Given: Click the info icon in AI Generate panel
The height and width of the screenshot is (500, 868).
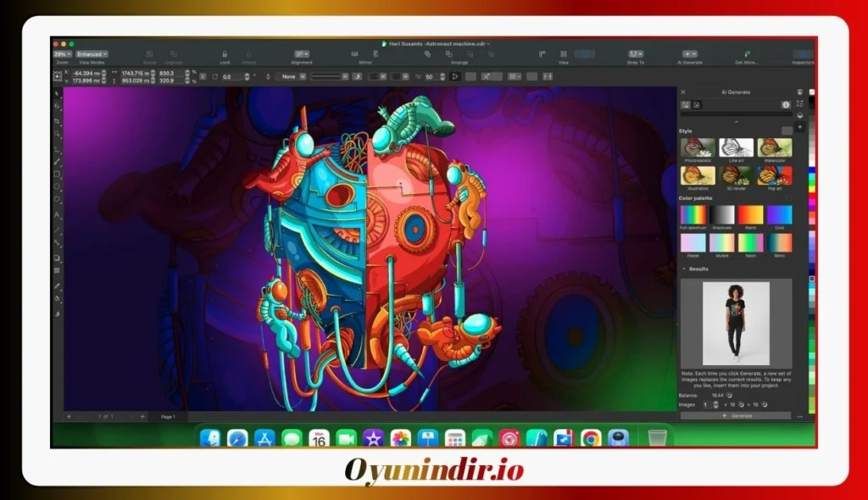Looking at the screenshot, I should click(x=786, y=104).
